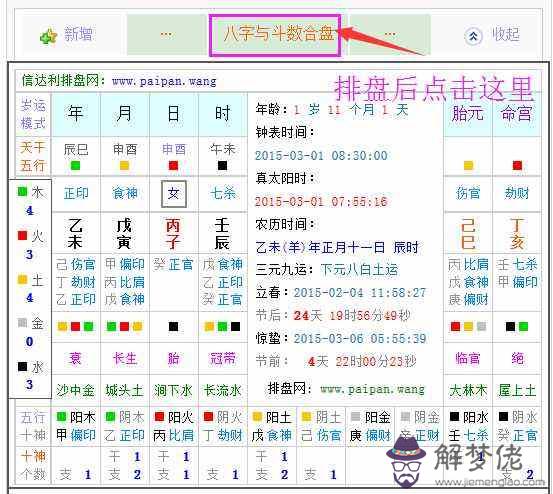Open 排盘网 www.paipan.wang link in center panel
This screenshot has width=553, height=494.
(372, 390)
